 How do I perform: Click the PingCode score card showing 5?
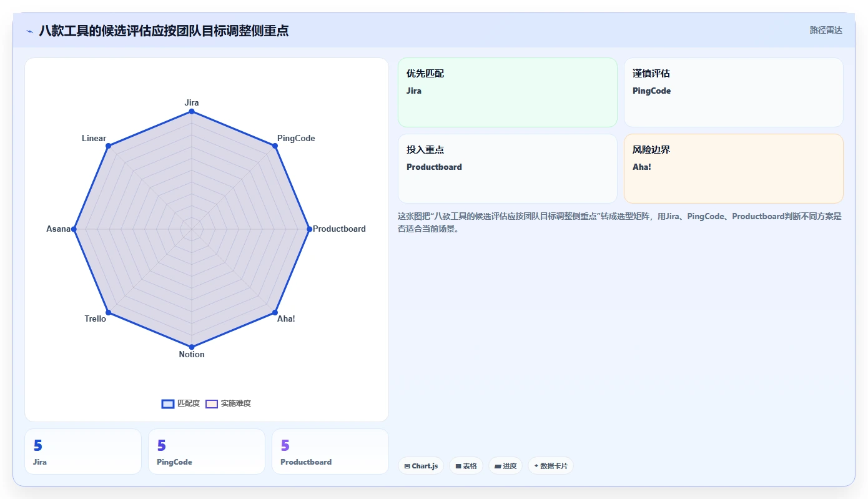(x=207, y=452)
